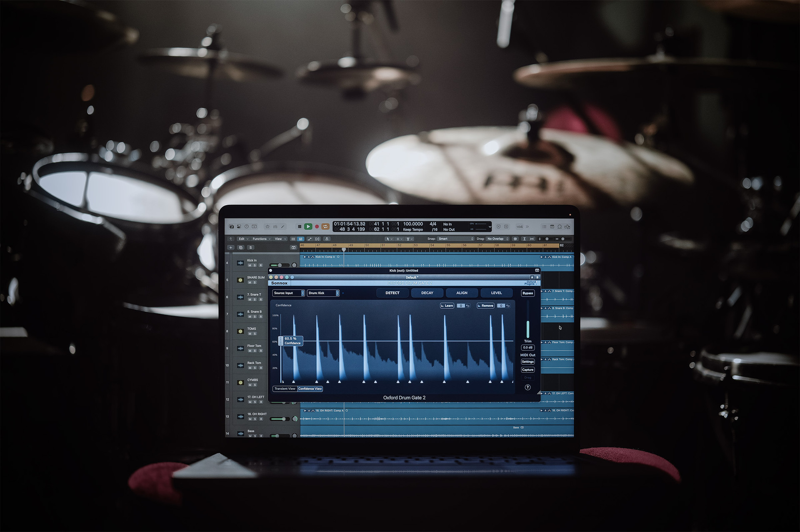
Task: Switch to Transient View in the plugin
Action: point(285,388)
